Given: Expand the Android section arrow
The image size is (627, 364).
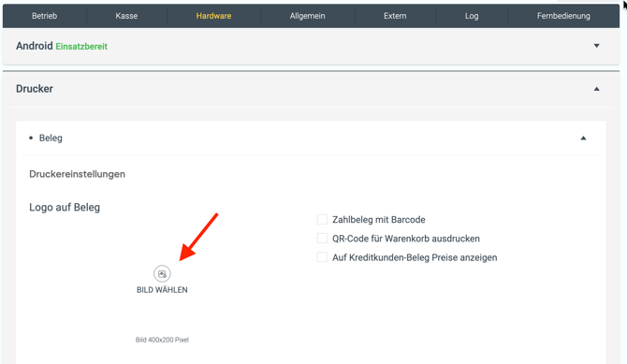Looking at the screenshot, I should coord(597,46).
